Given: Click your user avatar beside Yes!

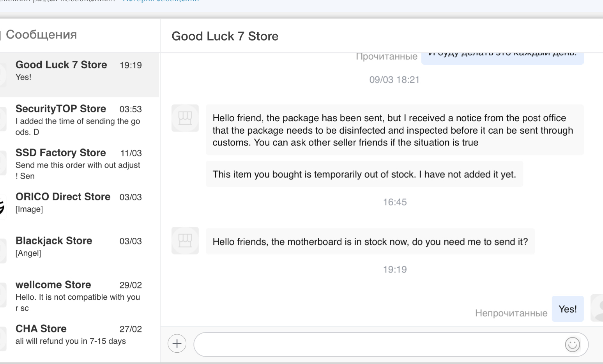Looking at the screenshot, I should [598, 308].
